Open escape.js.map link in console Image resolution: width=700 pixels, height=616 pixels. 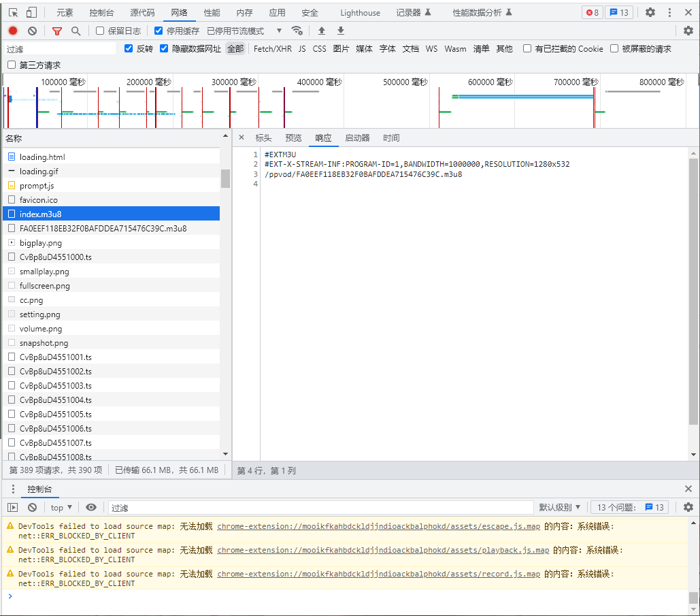tap(378, 526)
